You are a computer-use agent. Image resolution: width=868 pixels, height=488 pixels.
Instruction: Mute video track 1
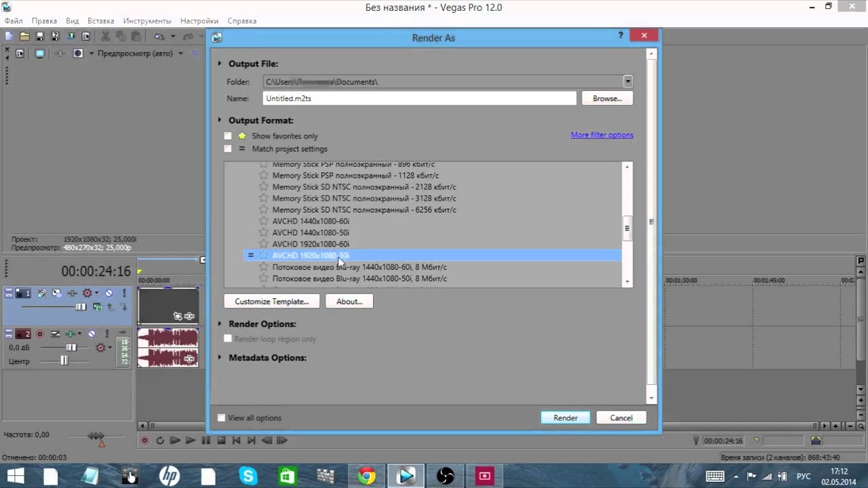[x=108, y=293]
